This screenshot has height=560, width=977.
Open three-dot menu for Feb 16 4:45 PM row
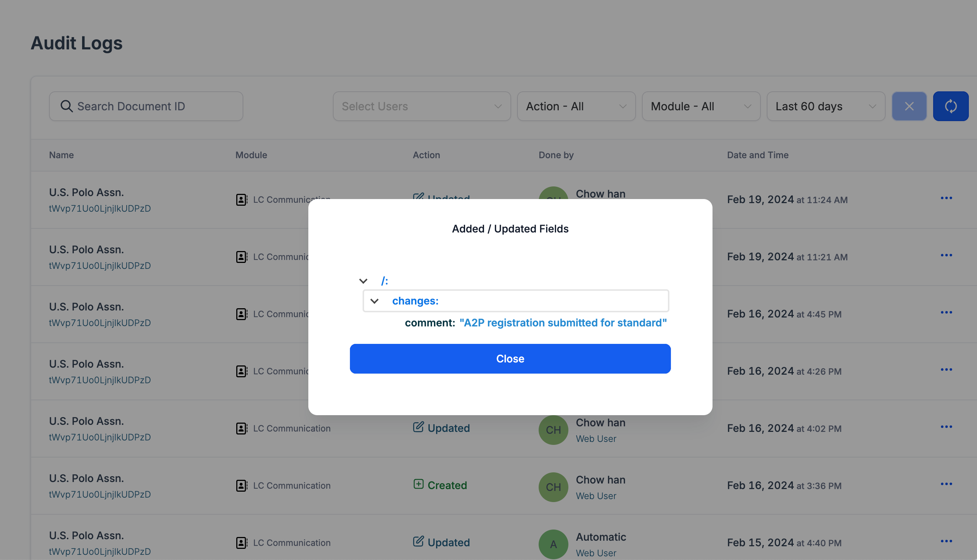tap(946, 312)
